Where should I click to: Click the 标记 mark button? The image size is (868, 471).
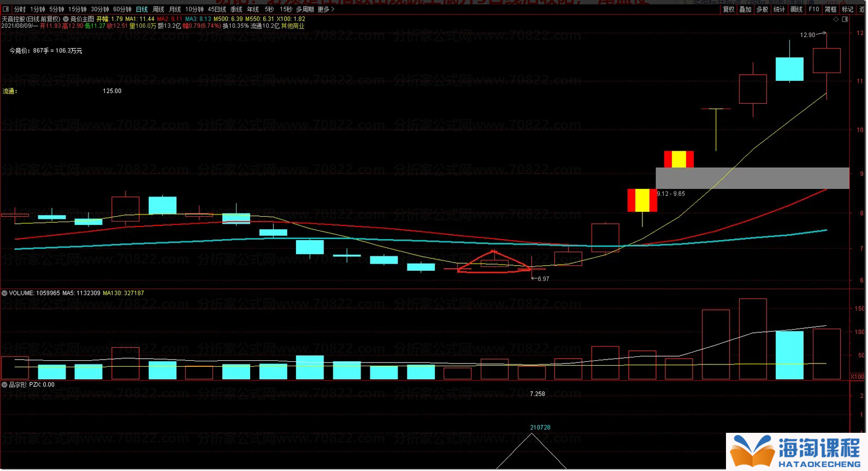[x=848, y=9]
